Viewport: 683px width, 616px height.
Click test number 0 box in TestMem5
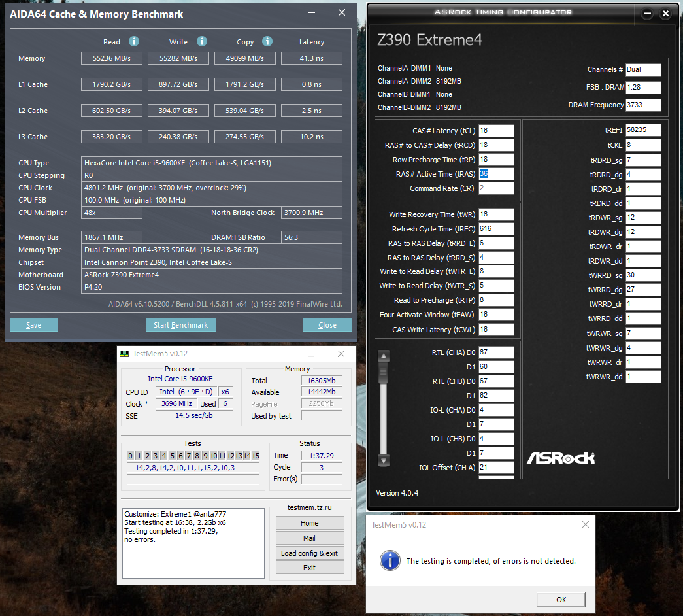130,456
